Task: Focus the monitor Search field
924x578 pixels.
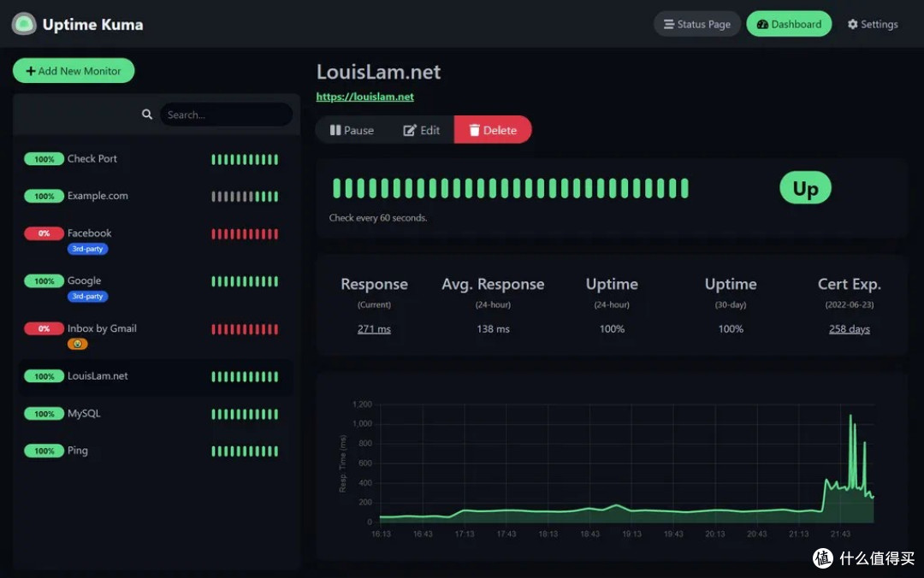Action: pyautogui.click(x=226, y=115)
